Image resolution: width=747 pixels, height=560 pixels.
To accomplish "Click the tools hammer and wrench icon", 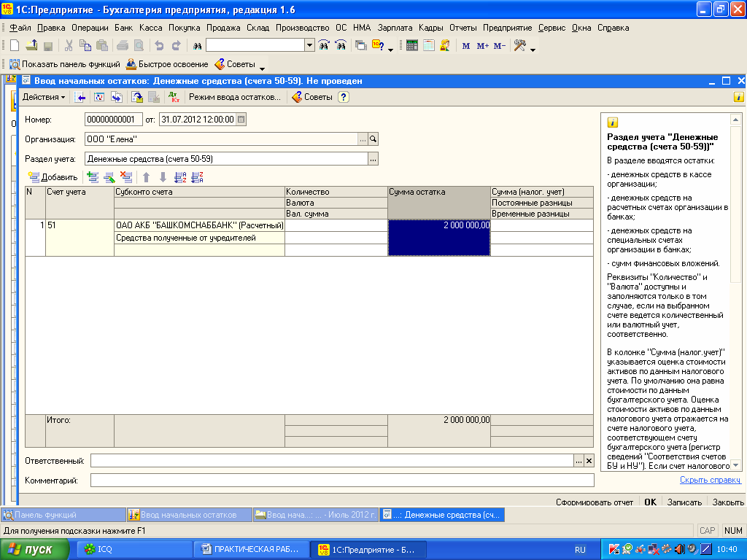I will pyautogui.click(x=519, y=45).
